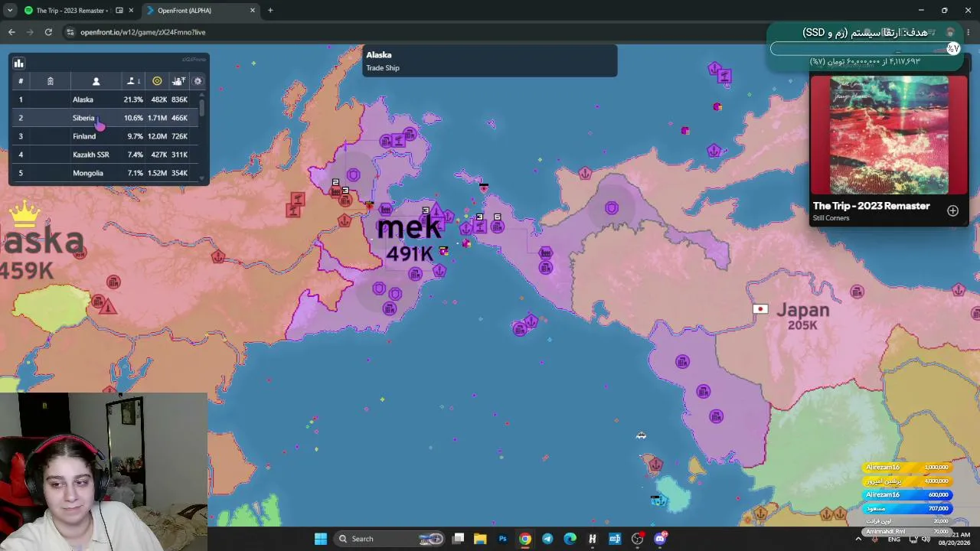Click the donation goal progress bar
The height and width of the screenshot is (551, 980).
coord(864,49)
